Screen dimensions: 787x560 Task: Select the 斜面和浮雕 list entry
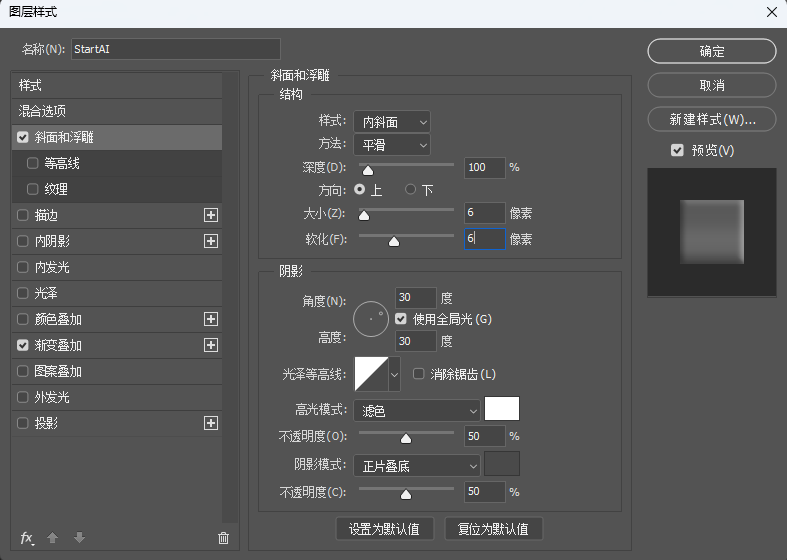tap(117, 137)
